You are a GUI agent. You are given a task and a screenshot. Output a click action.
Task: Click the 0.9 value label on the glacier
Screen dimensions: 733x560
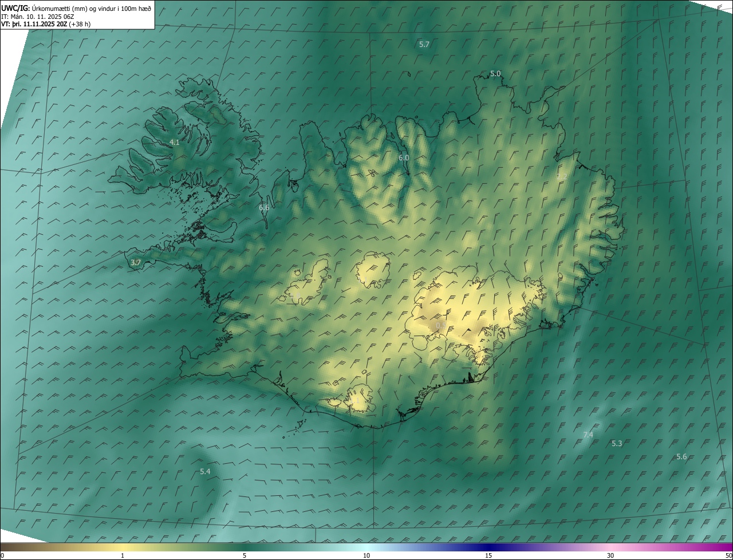tap(441, 326)
